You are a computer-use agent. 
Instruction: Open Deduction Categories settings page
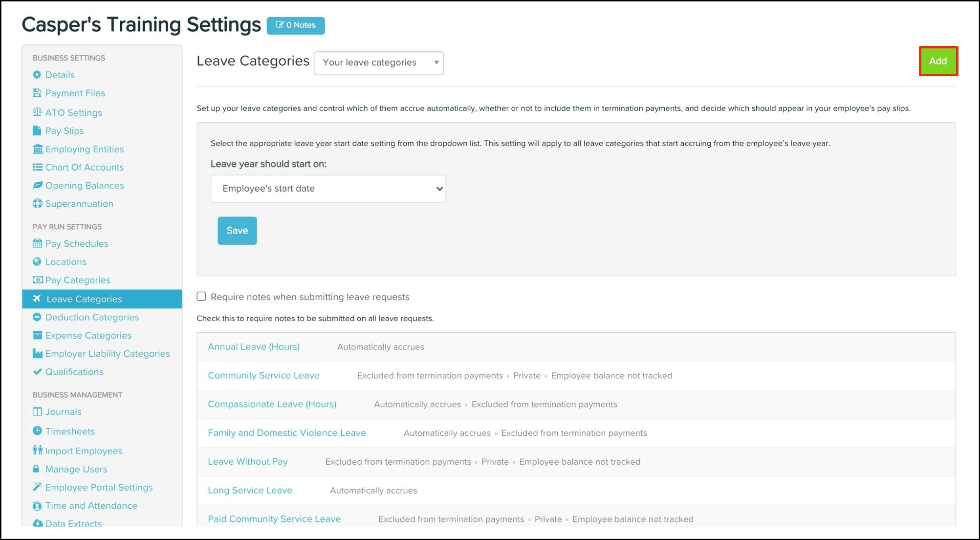click(x=92, y=317)
